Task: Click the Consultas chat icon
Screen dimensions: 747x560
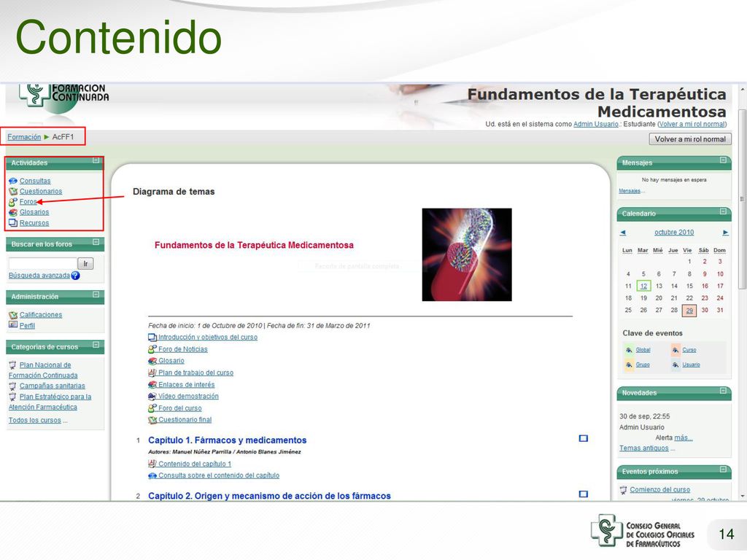Action: pyautogui.click(x=13, y=181)
